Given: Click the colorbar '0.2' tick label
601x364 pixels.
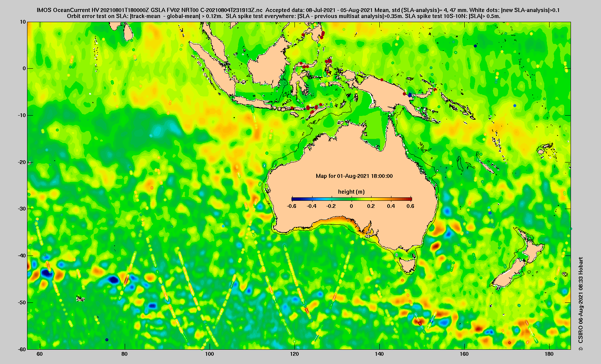Looking at the screenshot, I should [371, 206].
